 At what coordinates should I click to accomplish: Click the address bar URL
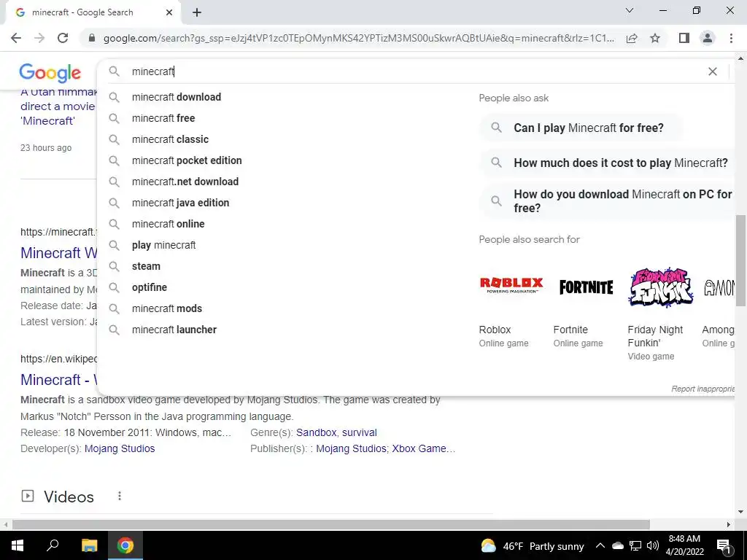tap(358, 38)
